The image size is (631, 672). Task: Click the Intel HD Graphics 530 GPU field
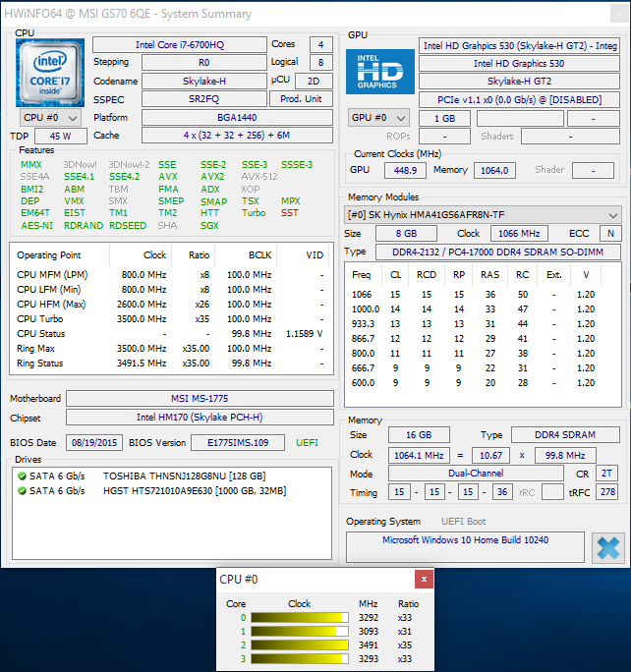point(519,64)
